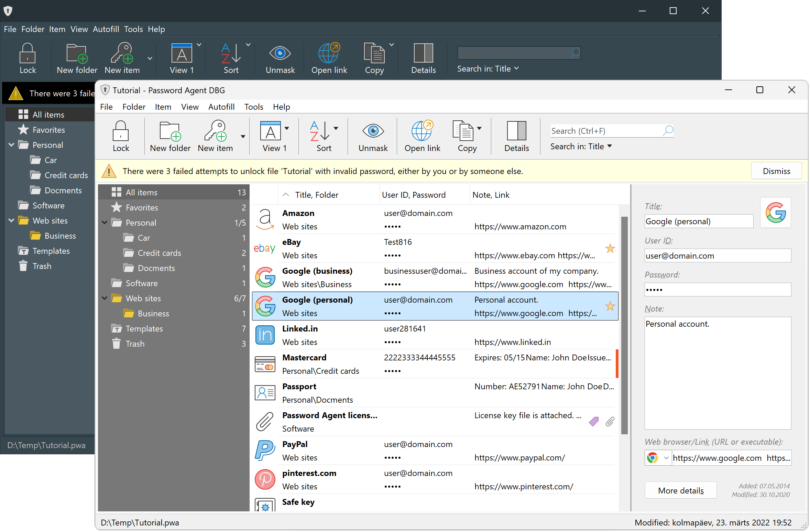
Task: Collapse the Web sites folder tree
Action: 105,298
